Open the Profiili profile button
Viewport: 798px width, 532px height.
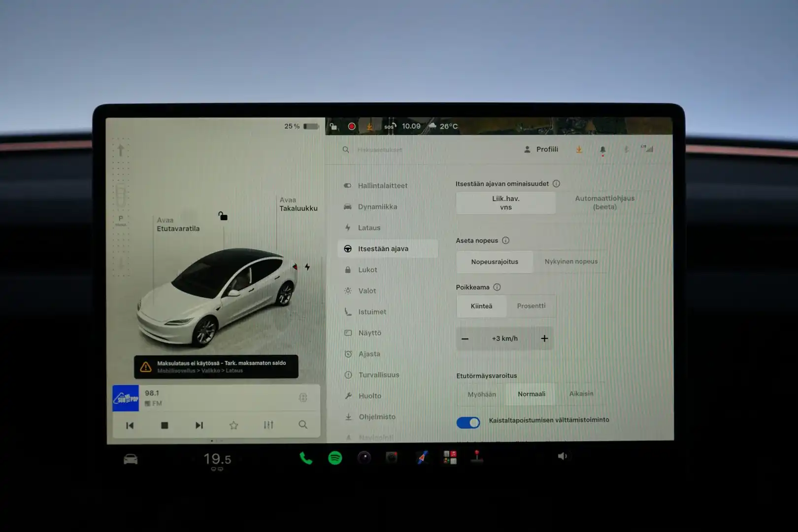[541, 149]
